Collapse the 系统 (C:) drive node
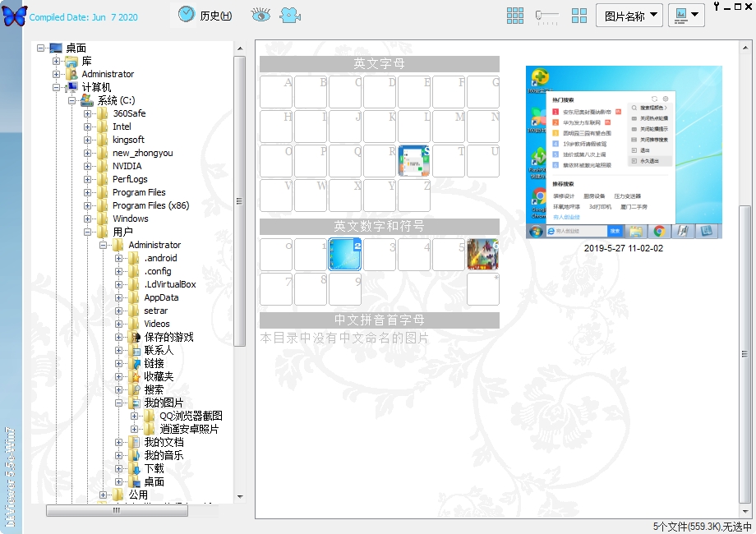The height and width of the screenshot is (534, 756). pyautogui.click(x=71, y=100)
